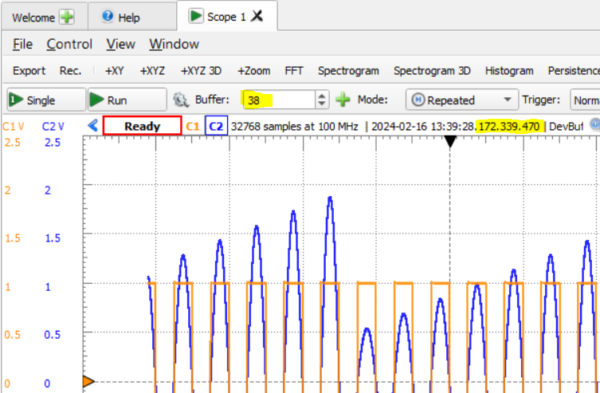
Task: Click the Buffer number input field
Action: [x=279, y=100]
